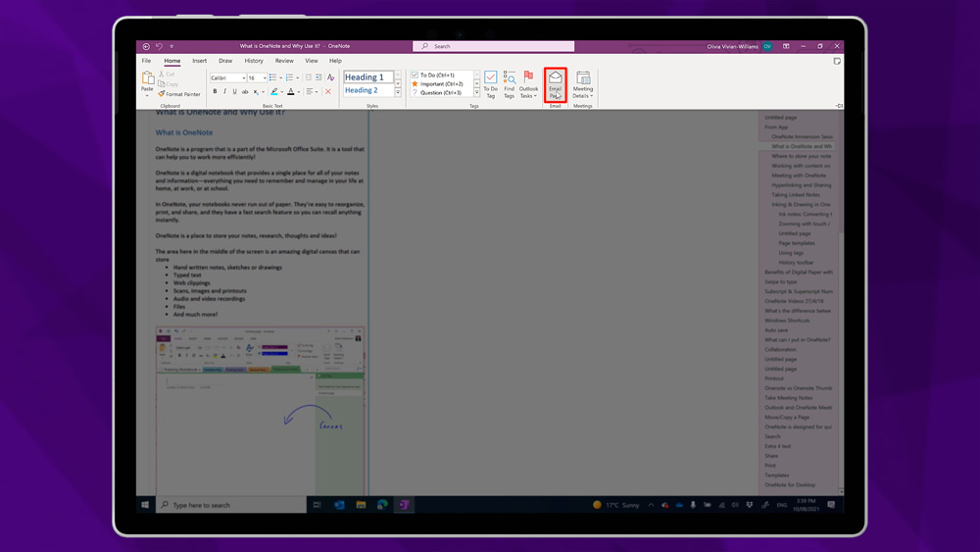
Task: Underline the selected text
Action: [x=235, y=92]
